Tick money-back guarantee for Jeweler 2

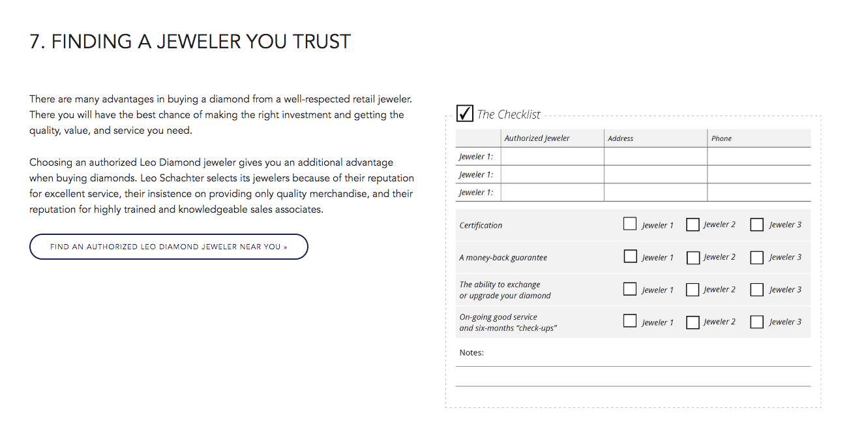coord(693,257)
